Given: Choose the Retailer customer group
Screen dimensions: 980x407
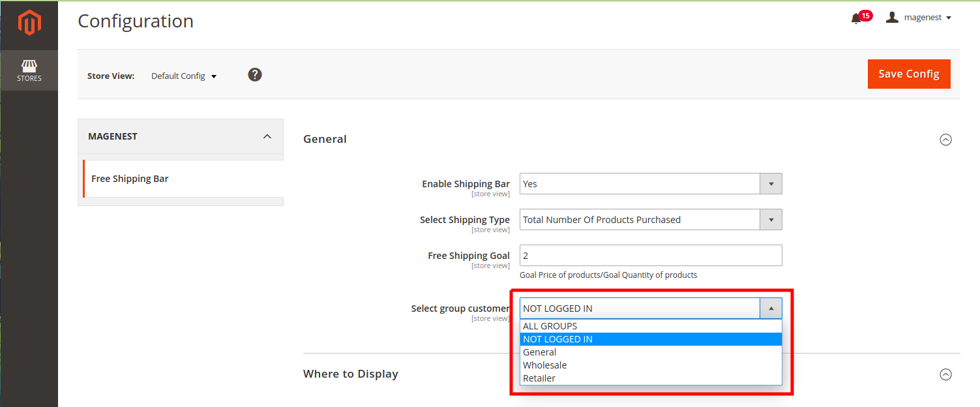Looking at the screenshot, I should coord(539,378).
